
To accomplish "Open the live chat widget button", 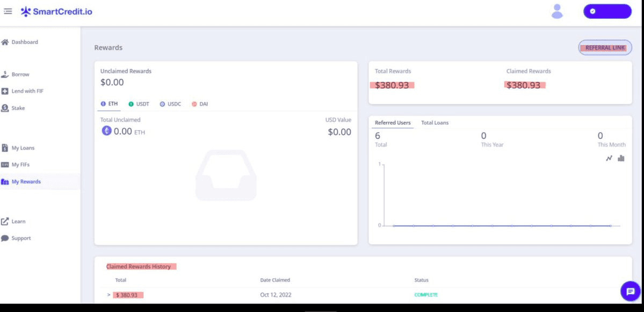I will coord(630,292).
